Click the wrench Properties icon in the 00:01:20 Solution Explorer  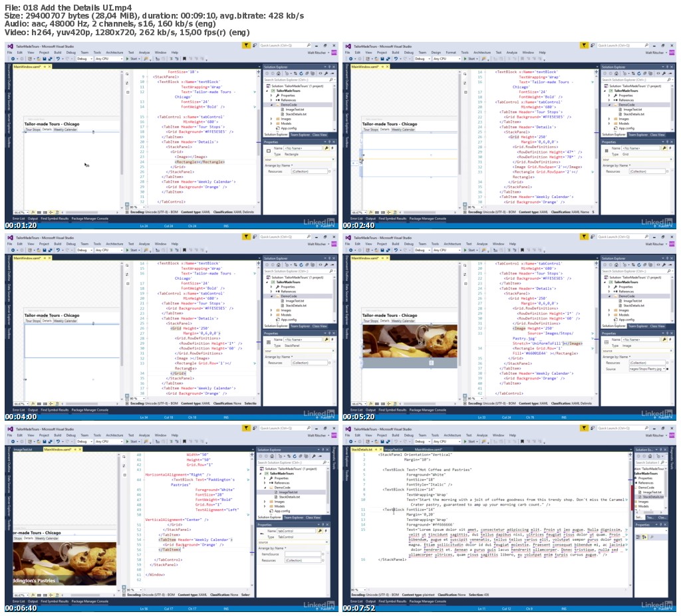point(326,73)
